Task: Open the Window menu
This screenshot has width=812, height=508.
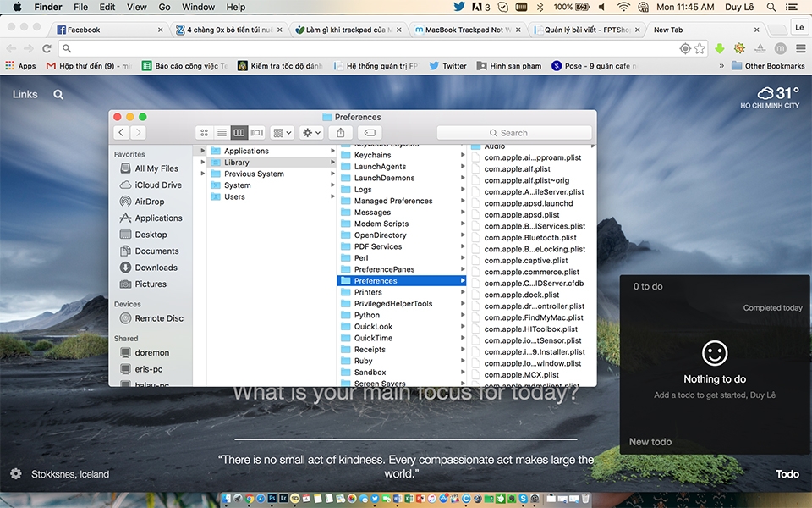Action: tap(198, 8)
